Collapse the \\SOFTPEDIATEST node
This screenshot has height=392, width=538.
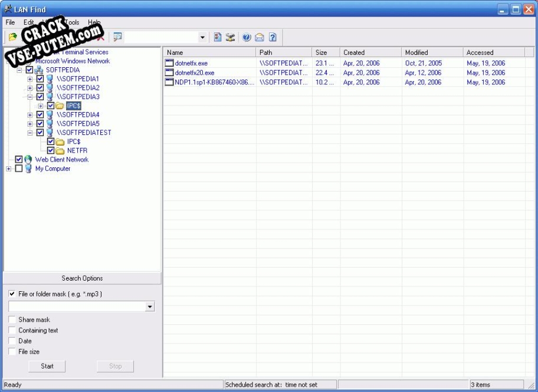coord(30,133)
